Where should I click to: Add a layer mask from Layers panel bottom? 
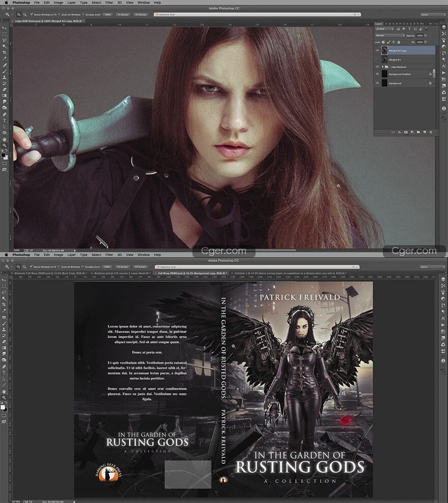click(406, 132)
